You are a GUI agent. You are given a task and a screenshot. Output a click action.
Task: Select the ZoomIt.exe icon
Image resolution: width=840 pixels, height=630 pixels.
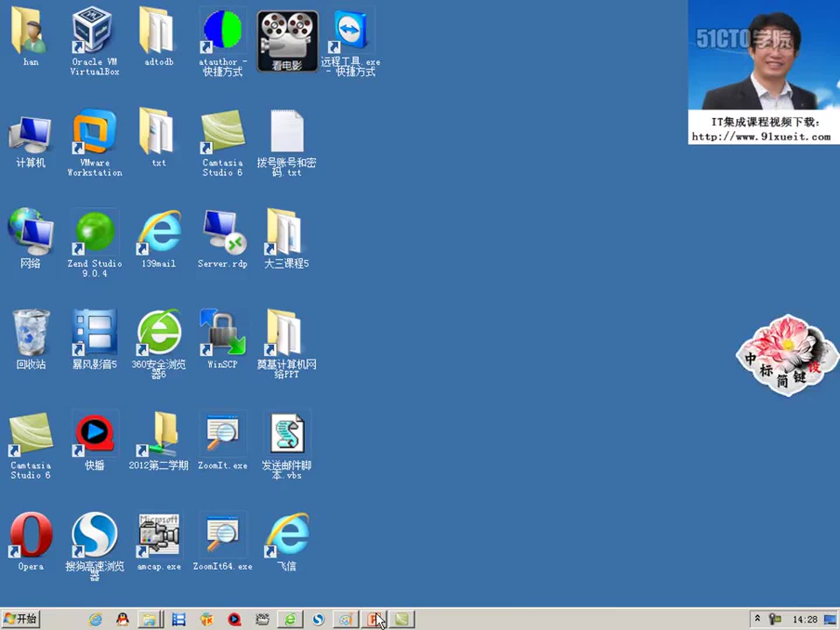(x=222, y=441)
